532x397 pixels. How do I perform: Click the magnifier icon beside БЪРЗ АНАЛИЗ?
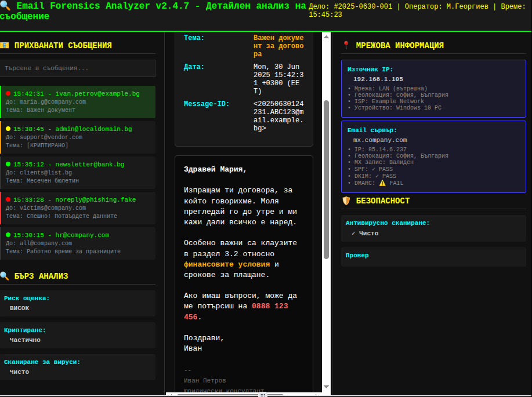point(5,276)
